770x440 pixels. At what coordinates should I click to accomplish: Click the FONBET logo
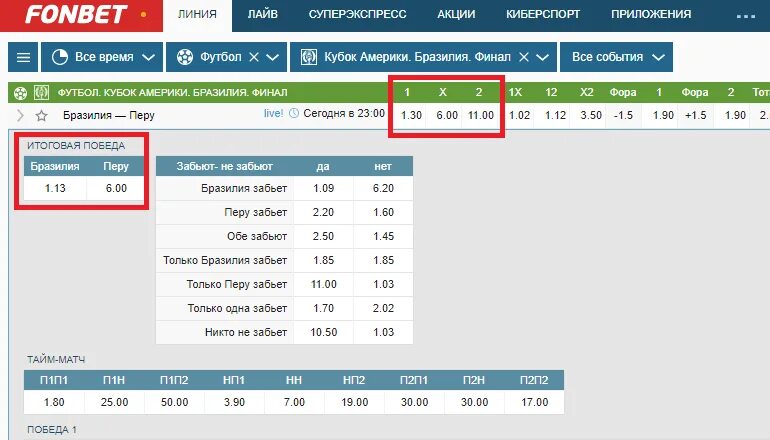pyautogui.click(x=76, y=15)
